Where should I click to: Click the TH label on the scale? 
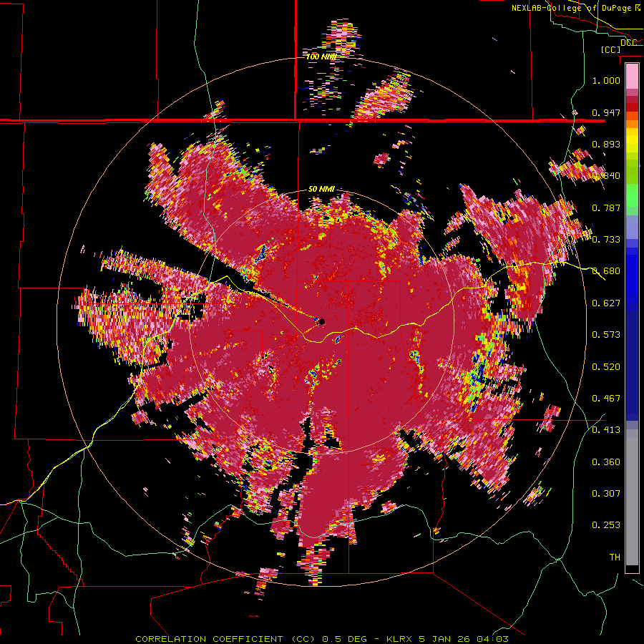click(x=615, y=557)
